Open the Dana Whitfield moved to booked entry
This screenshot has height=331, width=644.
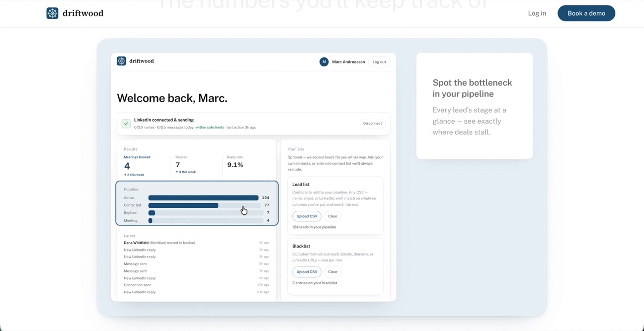pyautogui.click(x=196, y=243)
